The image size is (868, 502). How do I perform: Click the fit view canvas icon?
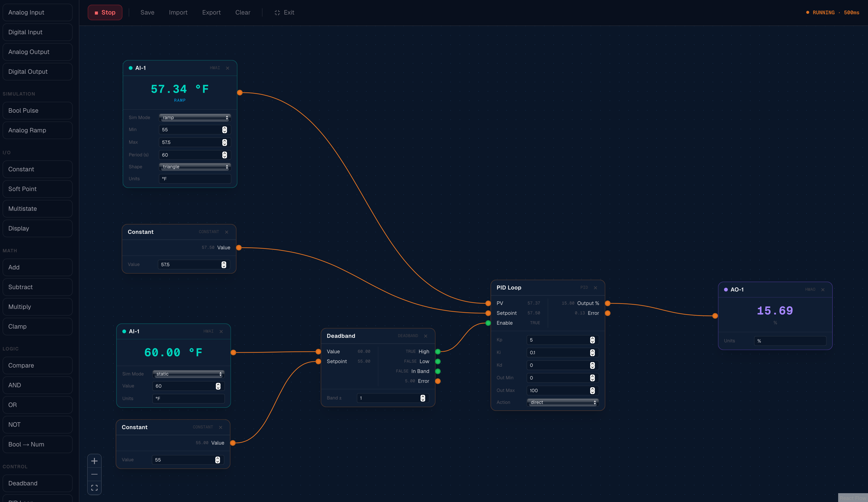(x=94, y=487)
